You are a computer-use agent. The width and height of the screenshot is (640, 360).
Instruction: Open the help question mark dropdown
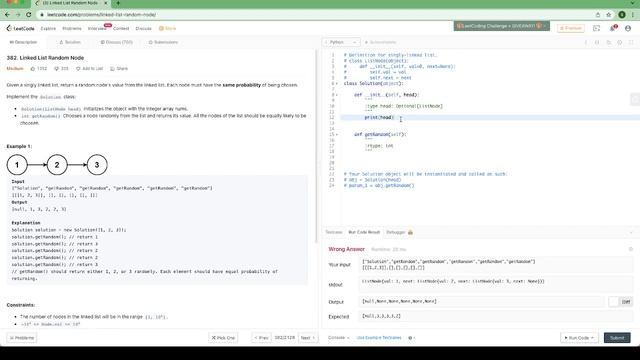pos(411,338)
